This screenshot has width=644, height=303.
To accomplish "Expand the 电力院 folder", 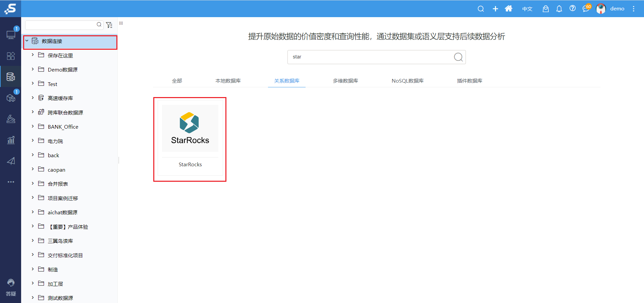I will click(33, 140).
